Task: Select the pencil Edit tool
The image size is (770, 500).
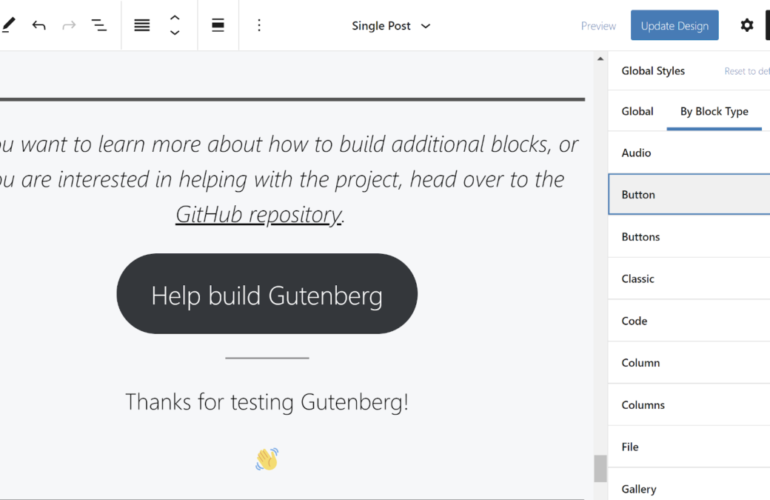Action: 8,25
